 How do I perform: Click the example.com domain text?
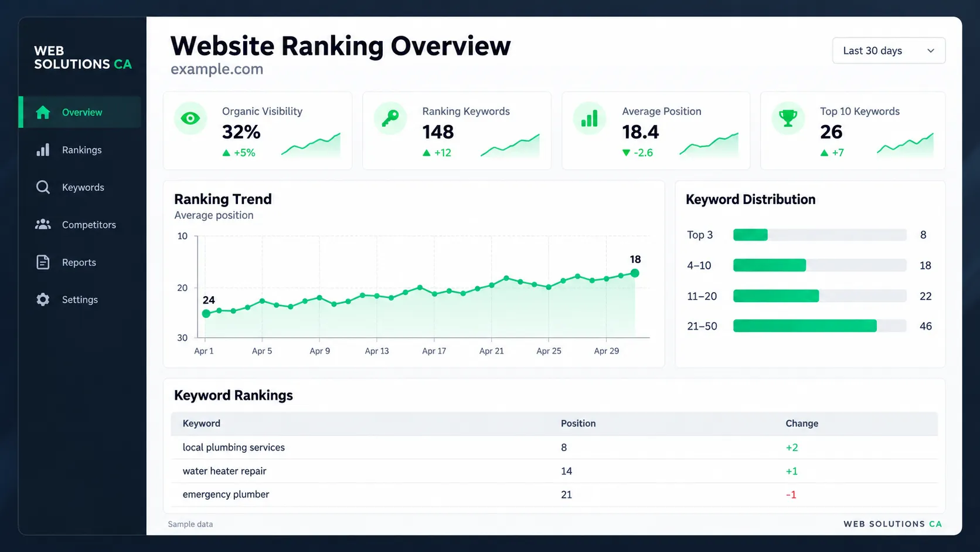(x=217, y=69)
